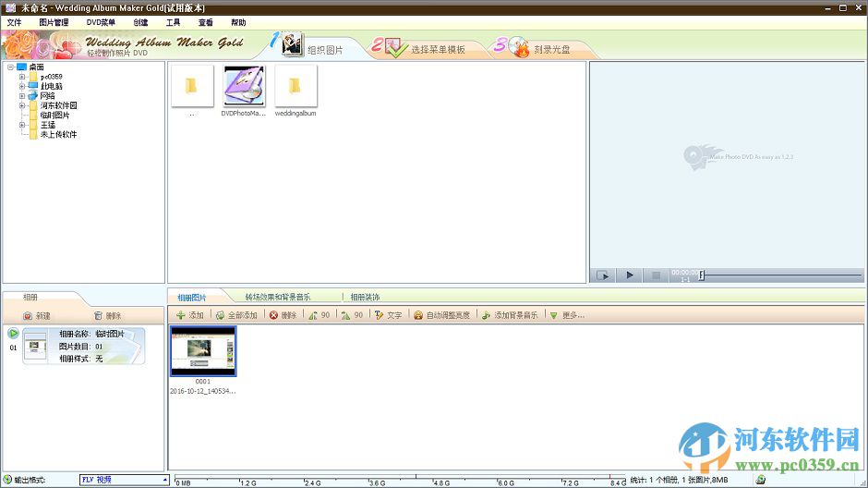Expand the 王猛 folder node
The width and height of the screenshot is (868, 488).
tap(21, 125)
